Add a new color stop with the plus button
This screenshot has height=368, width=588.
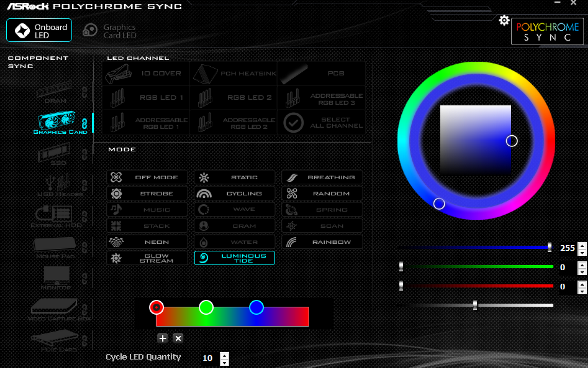click(x=162, y=338)
